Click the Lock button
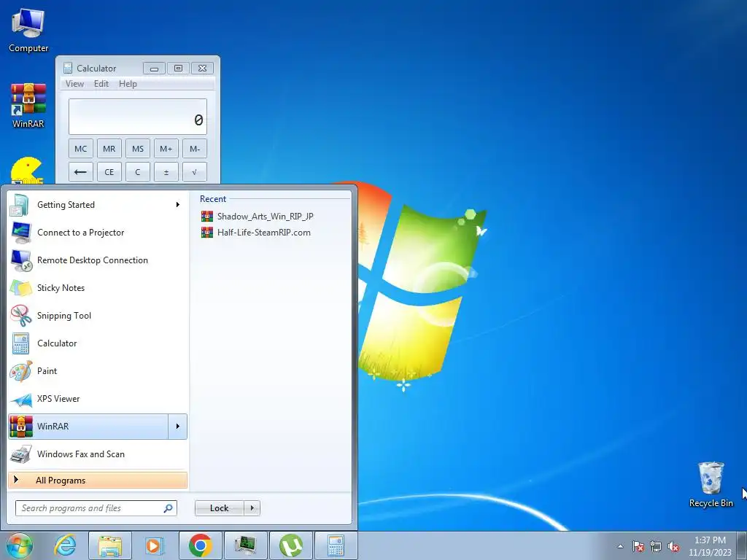Viewport: 747px width, 560px height. [219, 508]
